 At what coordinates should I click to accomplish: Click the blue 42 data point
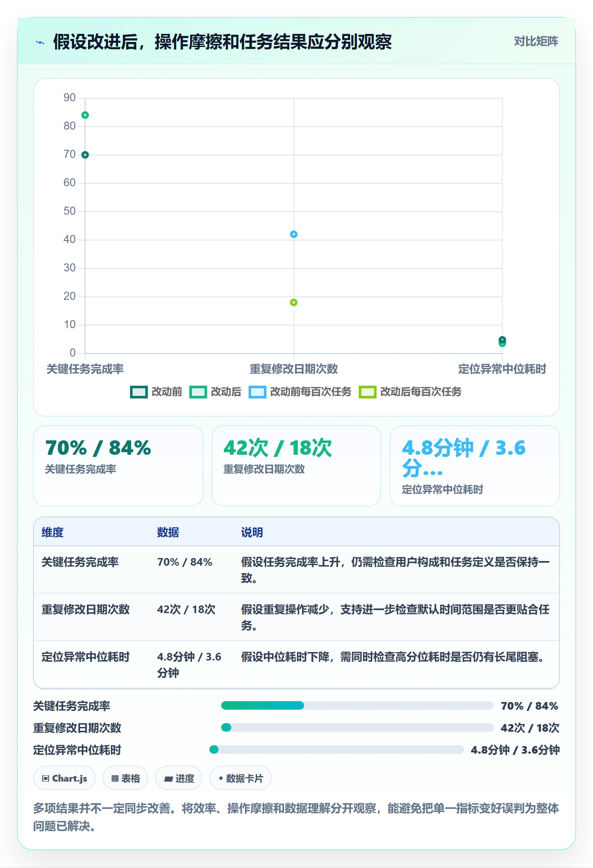pyautogui.click(x=294, y=234)
